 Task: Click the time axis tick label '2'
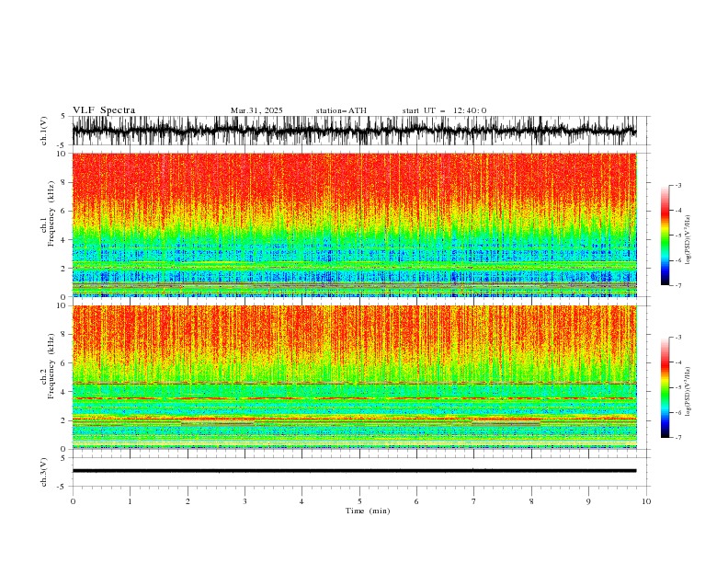[x=188, y=501]
